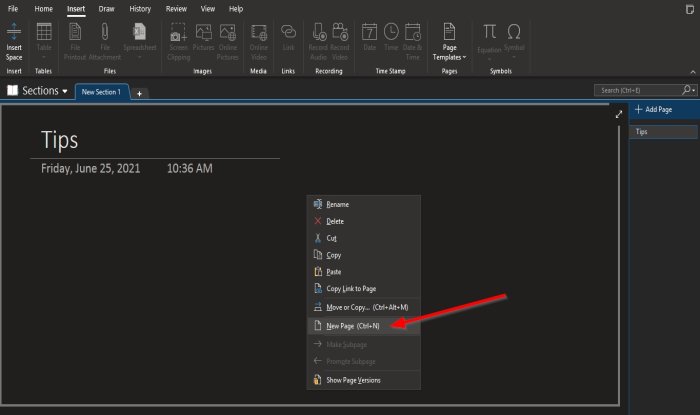The width and height of the screenshot is (700, 415).
Task: Click the Link icon
Action: coord(288,32)
